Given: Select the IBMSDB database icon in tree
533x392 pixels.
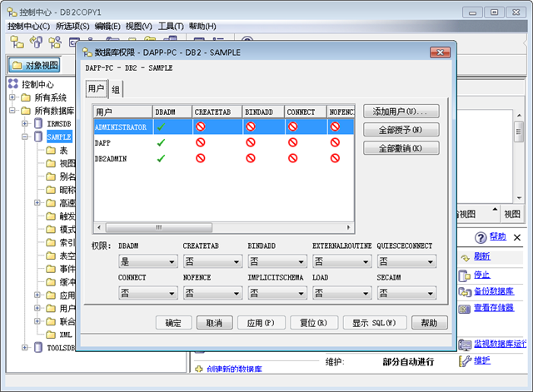Looking at the screenshot, I should pyautogui.click(x=38, y=124).
